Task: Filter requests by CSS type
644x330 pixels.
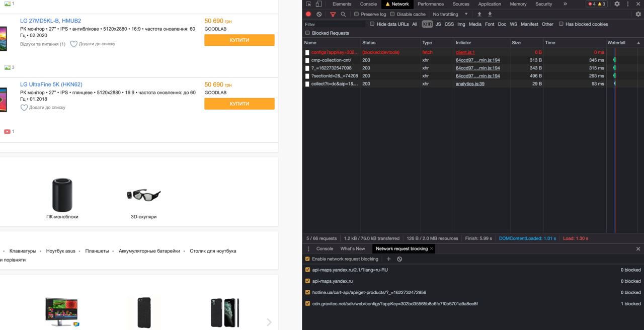Action: coord(449,24)
